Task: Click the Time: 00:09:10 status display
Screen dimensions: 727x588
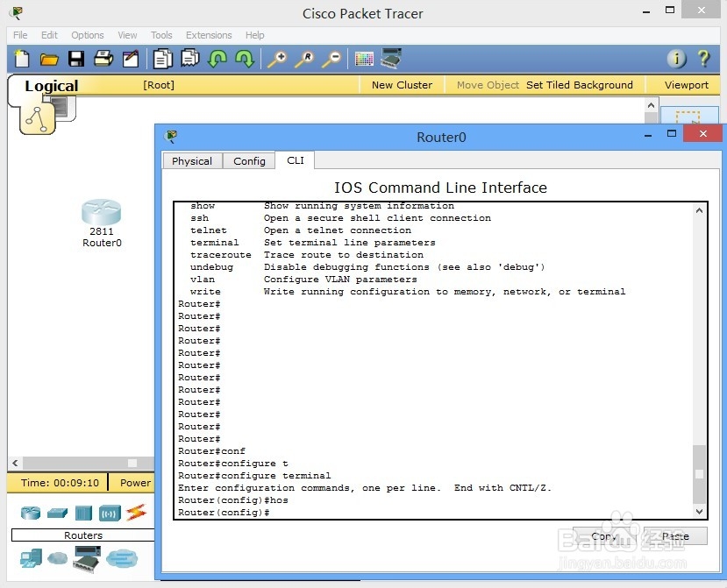Action: pyautogui.click(x=60, y=483)
